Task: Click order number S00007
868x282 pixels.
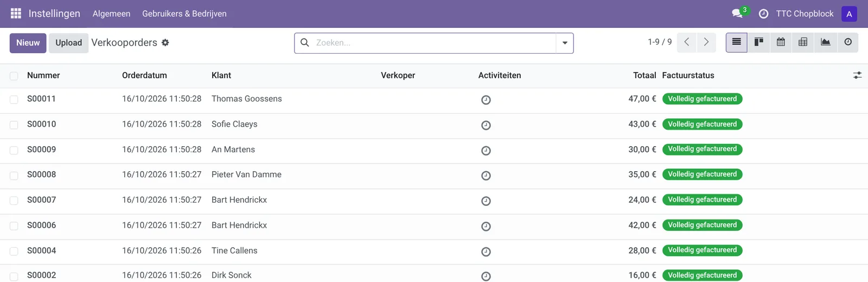Action: coord(42,200)
